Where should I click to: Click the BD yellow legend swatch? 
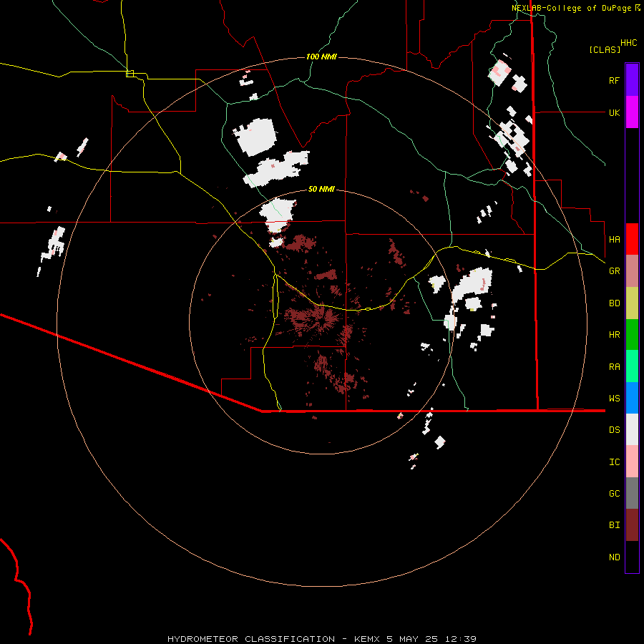pyautogui.click(x=632, y=303)
